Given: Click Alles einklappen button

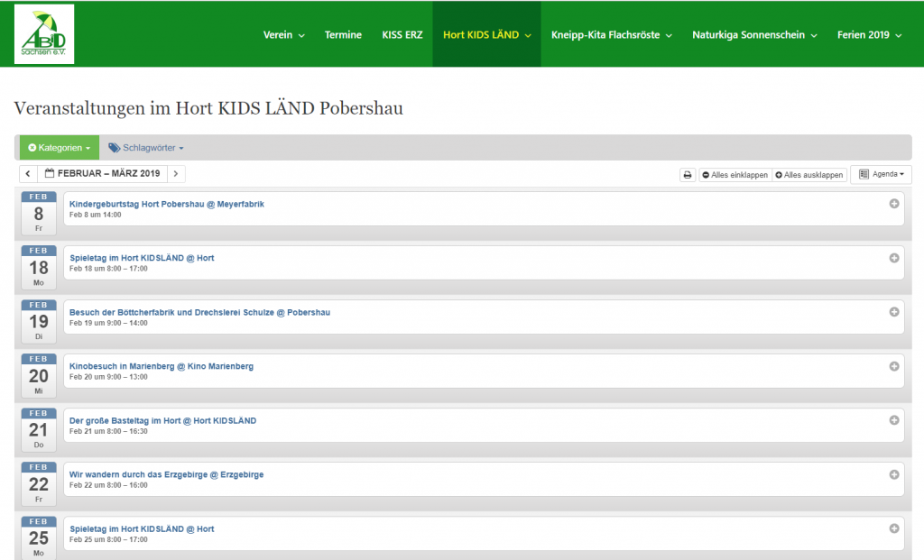Looking at the screenshot, I should pos(735,175).
